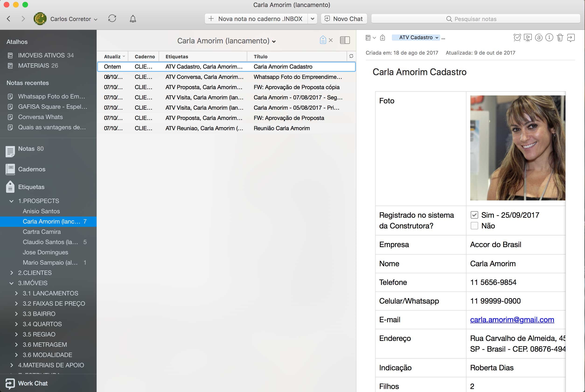585x392 pixels.
Task: Open the note info icon
Action: (x=549, y=38)
